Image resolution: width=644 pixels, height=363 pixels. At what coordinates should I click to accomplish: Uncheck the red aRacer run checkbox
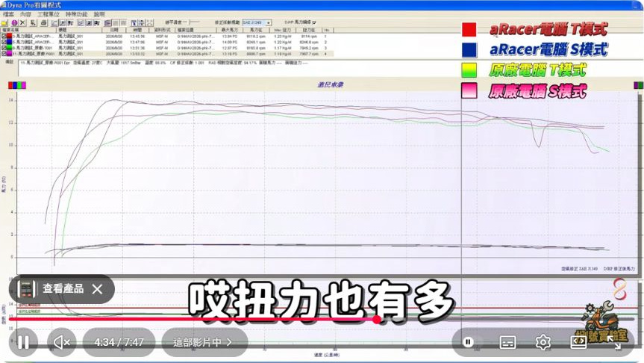point(4,36)
